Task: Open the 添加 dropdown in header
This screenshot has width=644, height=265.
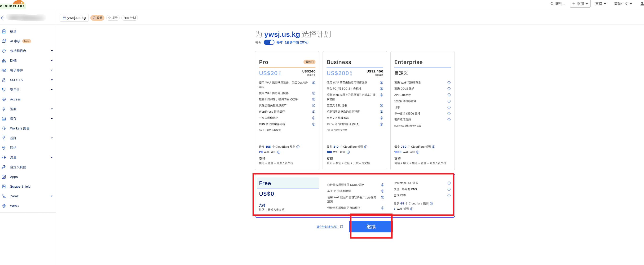Action: click(x=580, y=4)
